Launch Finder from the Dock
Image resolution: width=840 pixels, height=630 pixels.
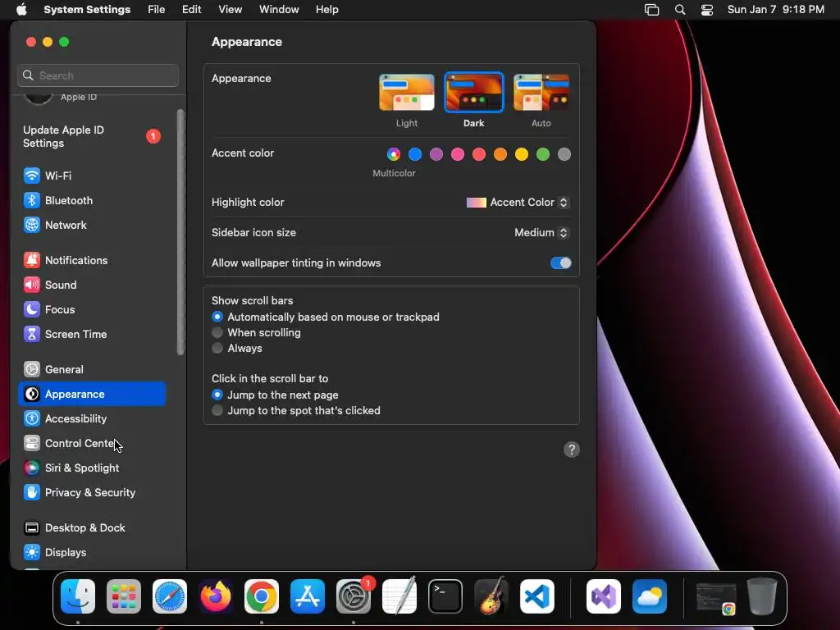78,596
